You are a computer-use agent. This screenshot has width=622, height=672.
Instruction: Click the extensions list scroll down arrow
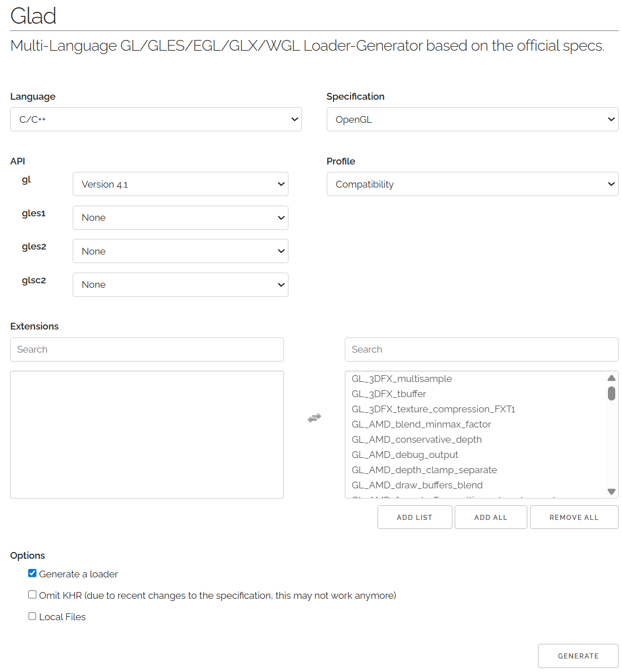[x=611, y=492]
